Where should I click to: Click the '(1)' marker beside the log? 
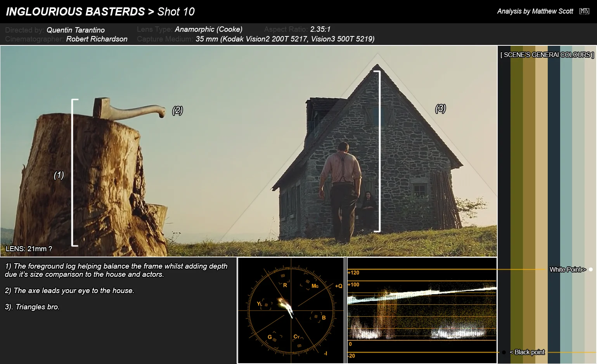click(x=59, y=175)
